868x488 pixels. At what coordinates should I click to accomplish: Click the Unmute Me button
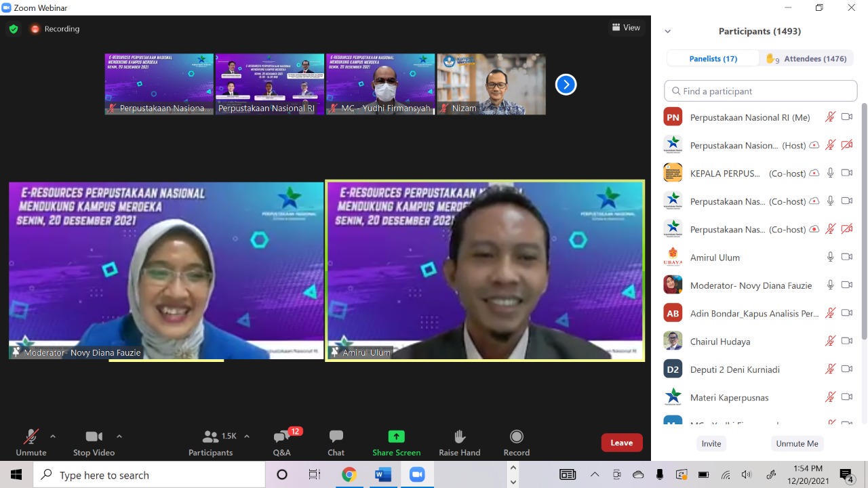coord(797,443)
